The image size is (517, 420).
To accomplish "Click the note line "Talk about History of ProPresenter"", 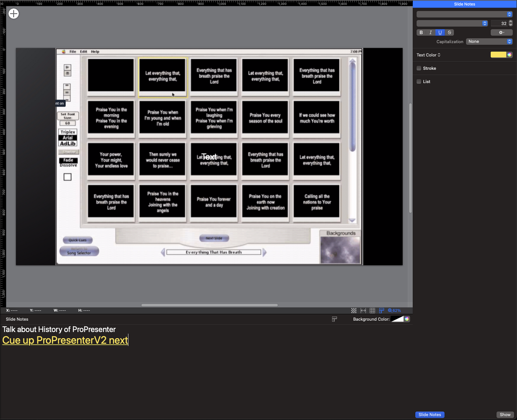I will click(x=59, y=330).
